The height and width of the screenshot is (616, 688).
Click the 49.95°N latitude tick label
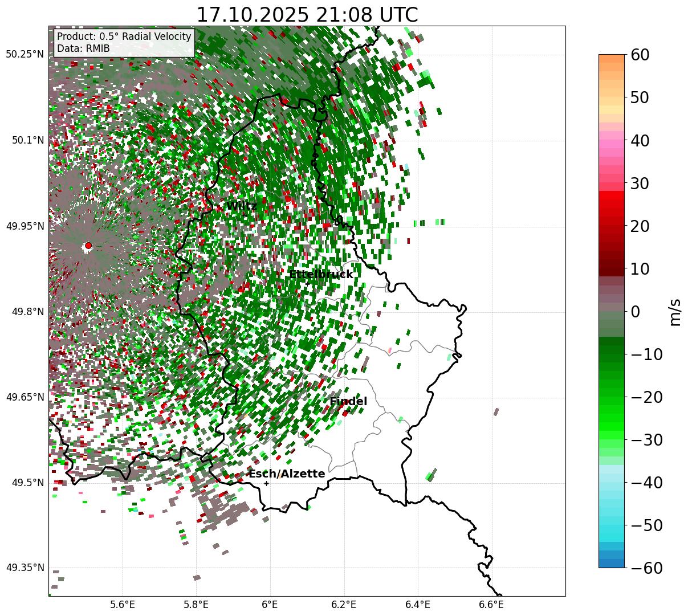(x=25, y=226)
